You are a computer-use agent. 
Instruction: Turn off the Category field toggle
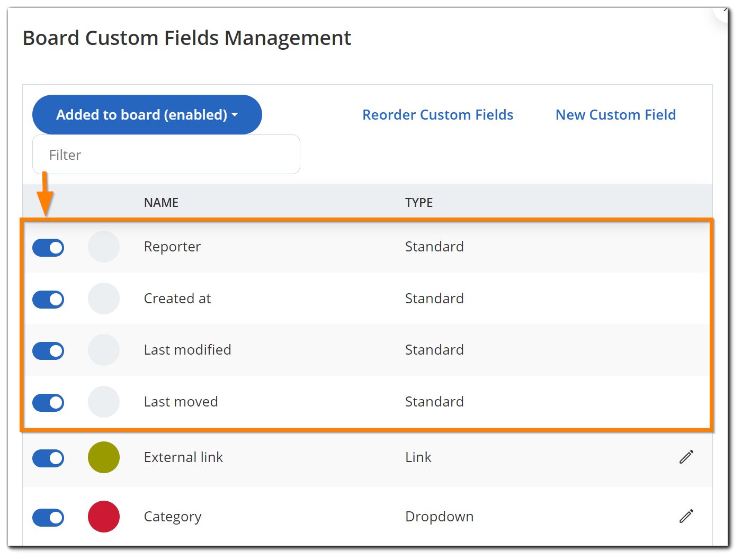click(48, 517)
